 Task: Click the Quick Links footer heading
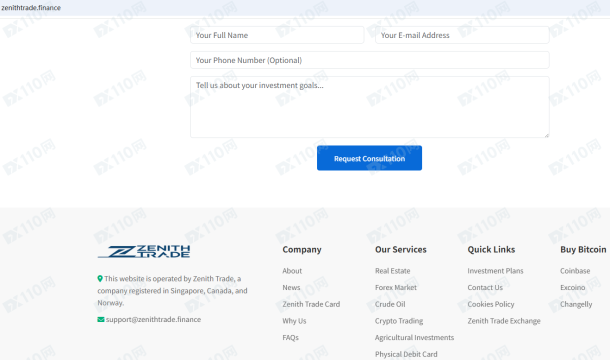pyautogui.click(x=491, y=250)
